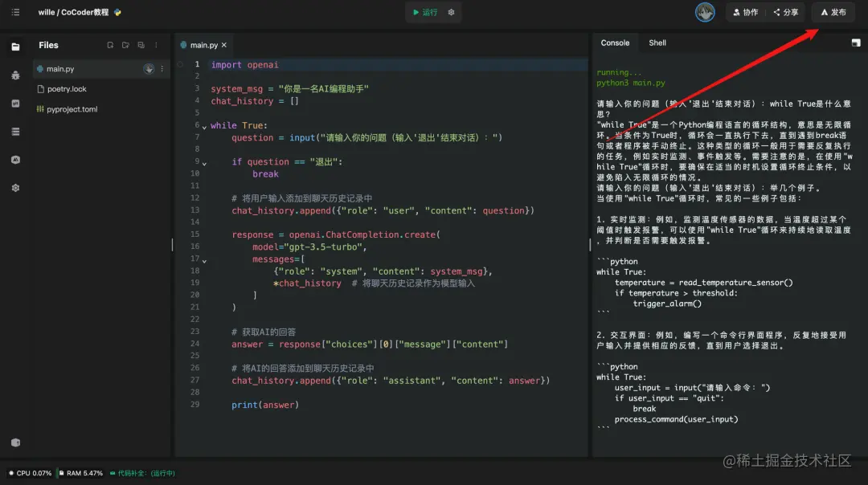This screenshot has width=868, height=485.
Task: Open the Files explorer sidebar icon
Action: pos(15,47)
